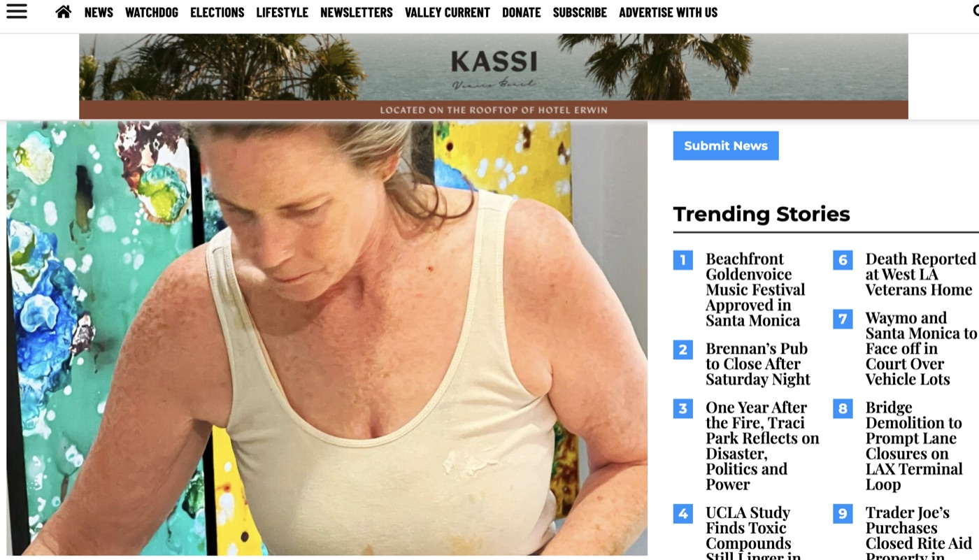Select the number 8 trending badge
This screenshot has height=560, width=979.
[843, 408]
